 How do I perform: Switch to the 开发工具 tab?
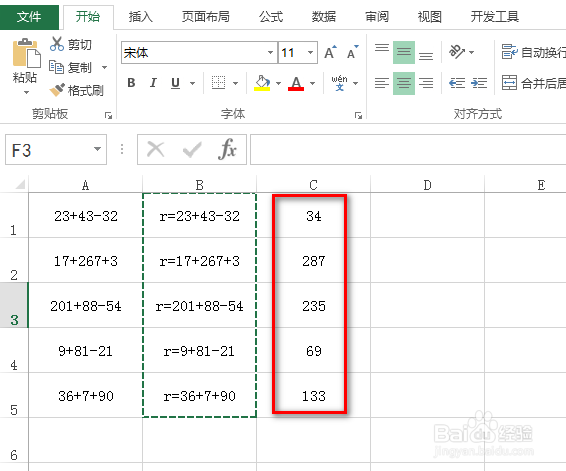[x=495, y=17]
